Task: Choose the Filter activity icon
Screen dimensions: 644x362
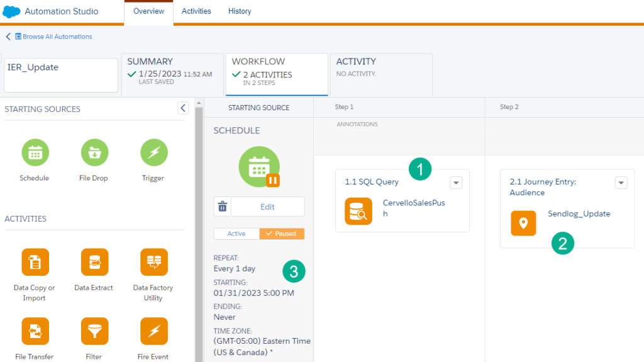Action: point(94,331)
